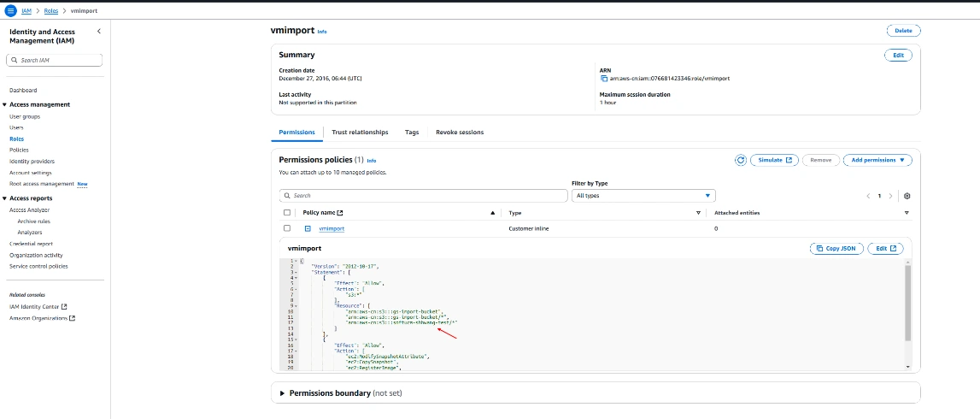Click the JSON viewer vertical scrollbar

click(x=907, y=304)
